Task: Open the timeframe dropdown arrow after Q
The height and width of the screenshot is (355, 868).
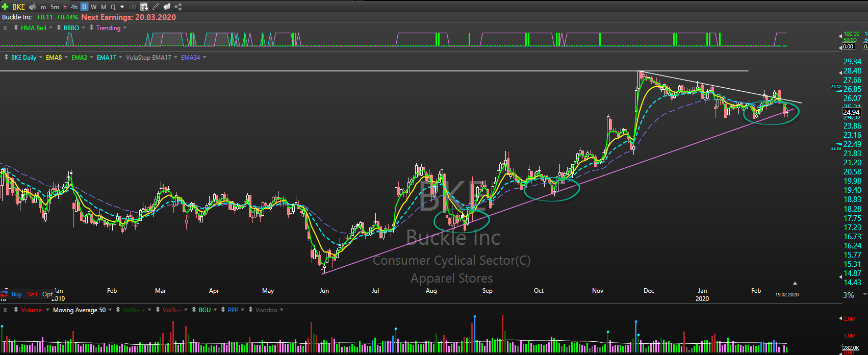Action: (122, 7)
